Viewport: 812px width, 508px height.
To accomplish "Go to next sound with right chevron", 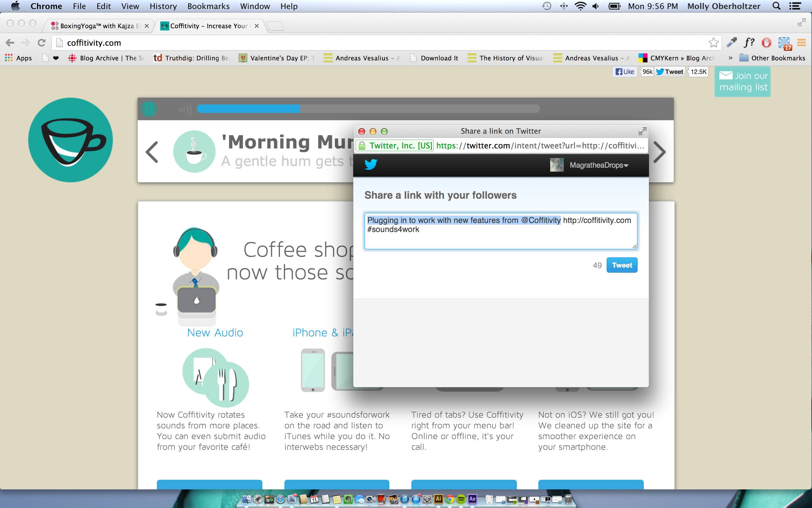I will coord(659,152).
